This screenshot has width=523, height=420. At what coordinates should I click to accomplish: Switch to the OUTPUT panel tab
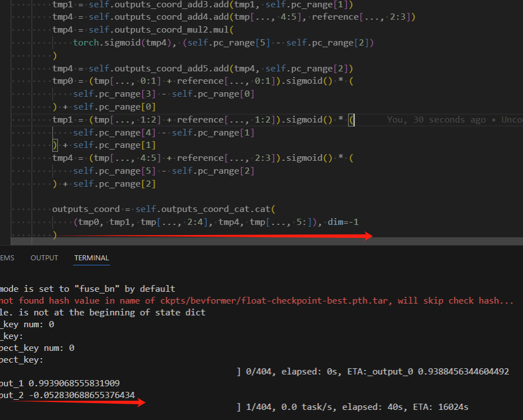pos(44,258)
